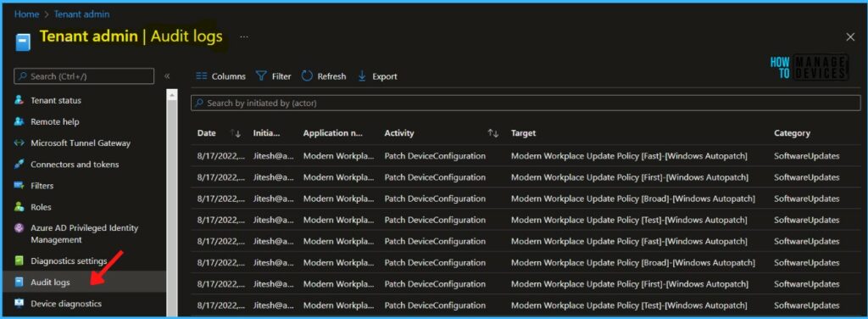Open Azure AD Privileged Identity Management
This screenshot has width=868, height=319.
(x=84, y=233)
